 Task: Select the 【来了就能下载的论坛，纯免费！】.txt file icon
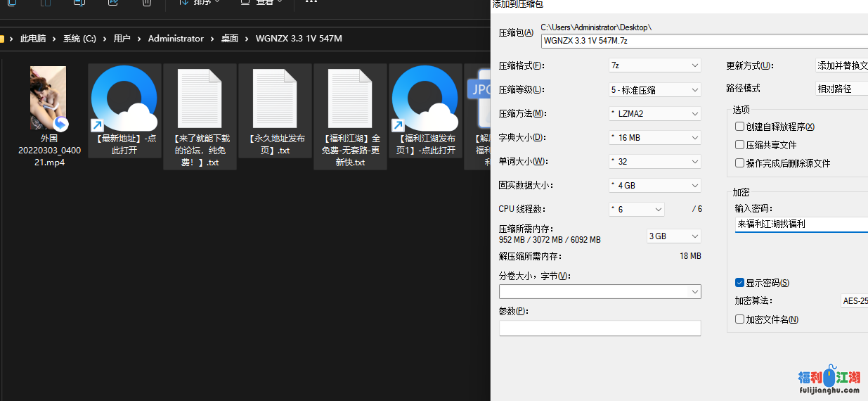[x=200, y=98]
